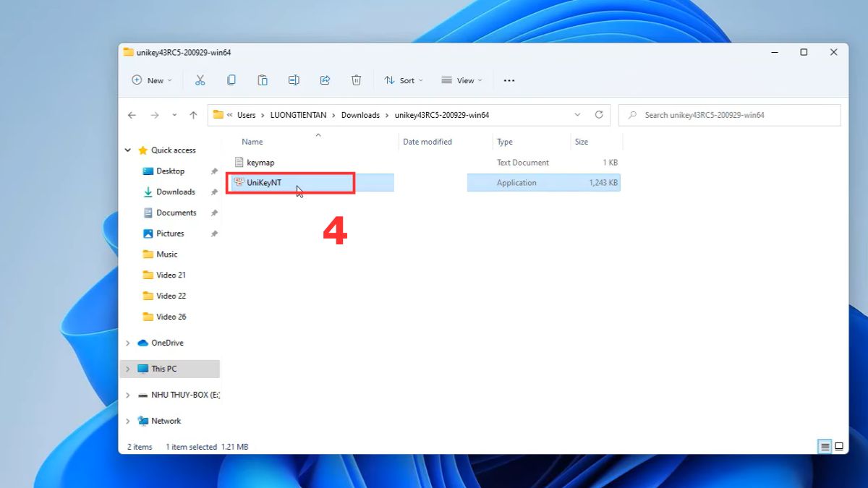Screen dimensions: 868x488
Task: Open the View dropdown menu
Action: pyautogui.click(x=461, y=80)
